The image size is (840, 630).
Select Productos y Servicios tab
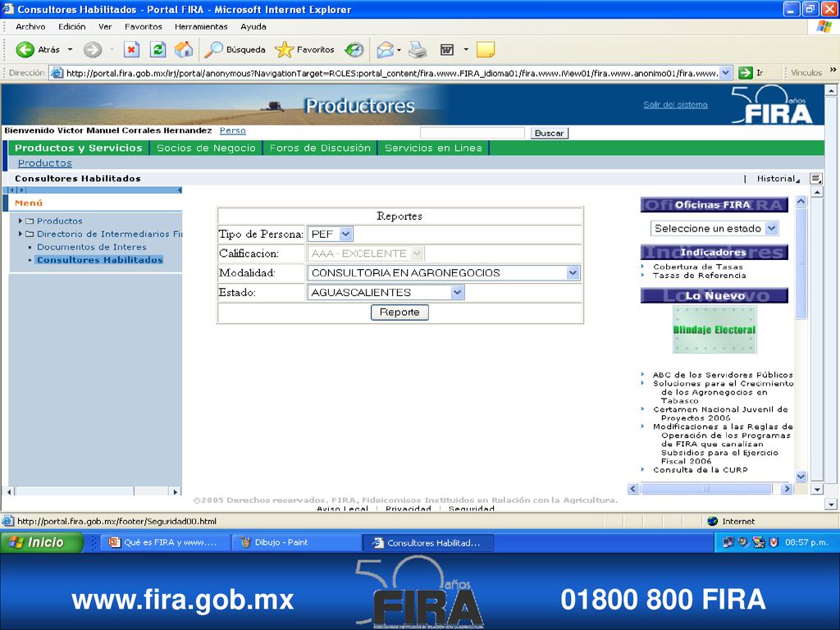click(x=78, y=148)
